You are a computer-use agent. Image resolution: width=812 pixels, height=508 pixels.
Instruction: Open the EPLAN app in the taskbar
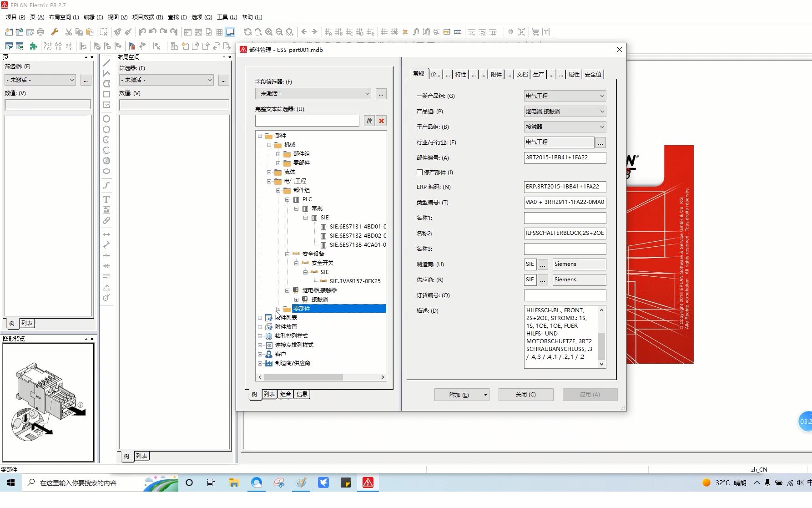coord(368,483)
